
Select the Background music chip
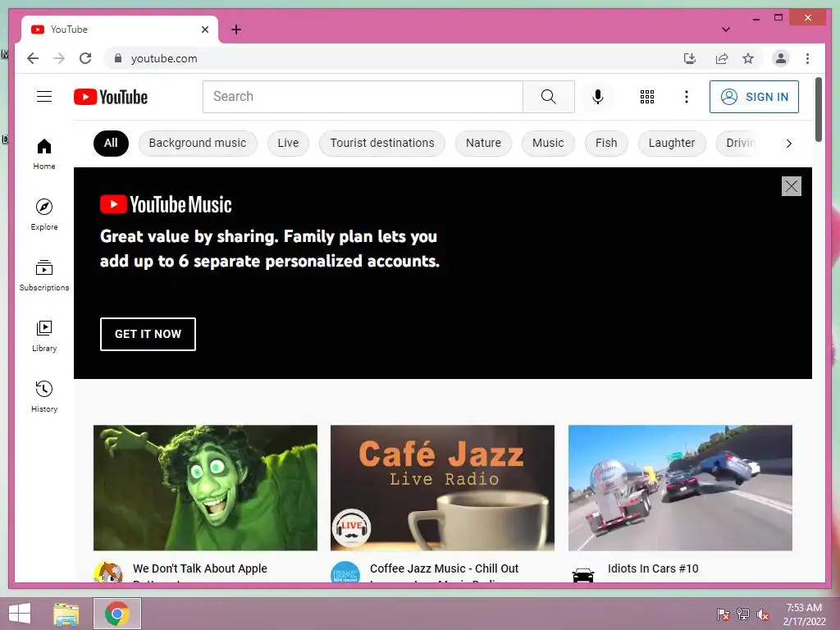[198, 143]
